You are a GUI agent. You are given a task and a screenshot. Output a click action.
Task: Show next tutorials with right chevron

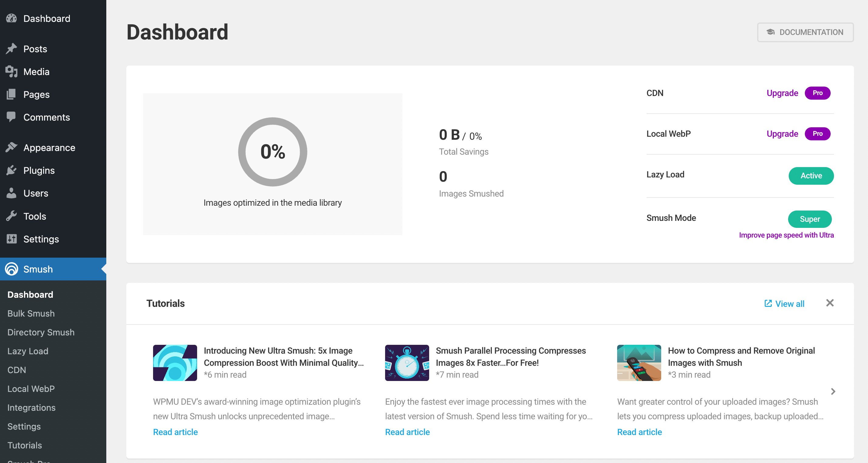tap(833, 391)
